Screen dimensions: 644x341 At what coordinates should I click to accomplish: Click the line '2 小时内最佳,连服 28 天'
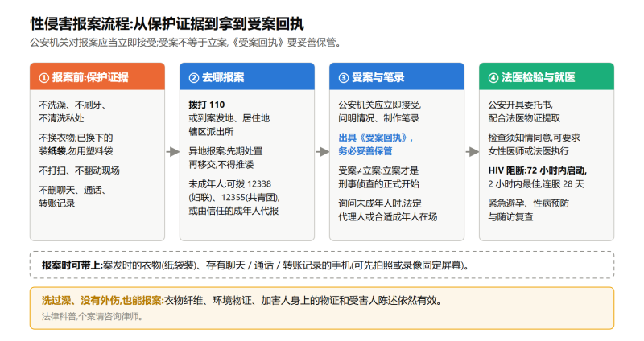click(x=536, y=184)
